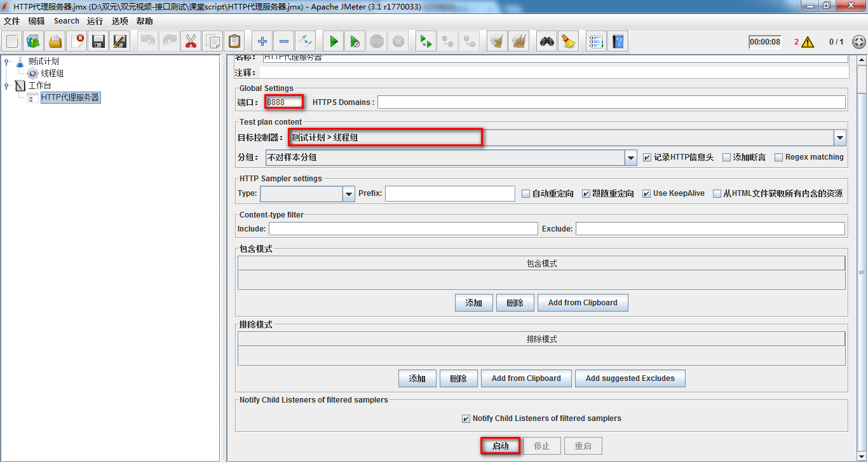Toggle the Use KeepAlive checkbox
Image resolution: width=868 pixels, height=463 pixels.
pyautogui.click(x=646, y=193)
